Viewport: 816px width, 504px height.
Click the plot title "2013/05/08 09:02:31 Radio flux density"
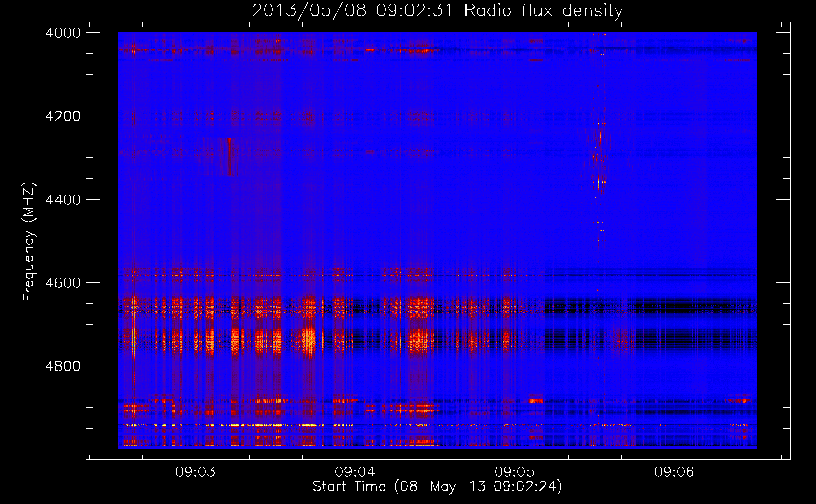pyautogui.click(x=437, y=11)
